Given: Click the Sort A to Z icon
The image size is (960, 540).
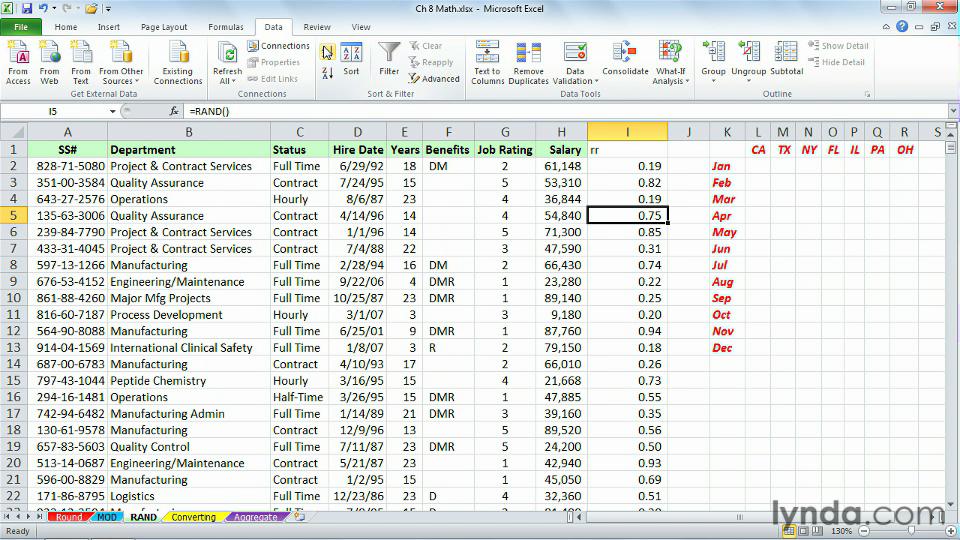Looking at the screenshot, I should click(x=327, y=52).
